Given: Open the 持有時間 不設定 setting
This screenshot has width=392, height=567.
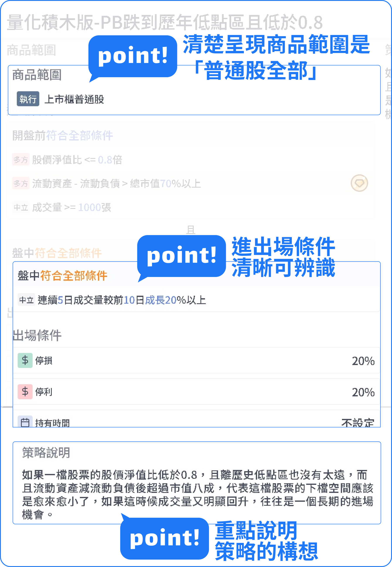Looking at the screenshot, I should tap(357, 423).
